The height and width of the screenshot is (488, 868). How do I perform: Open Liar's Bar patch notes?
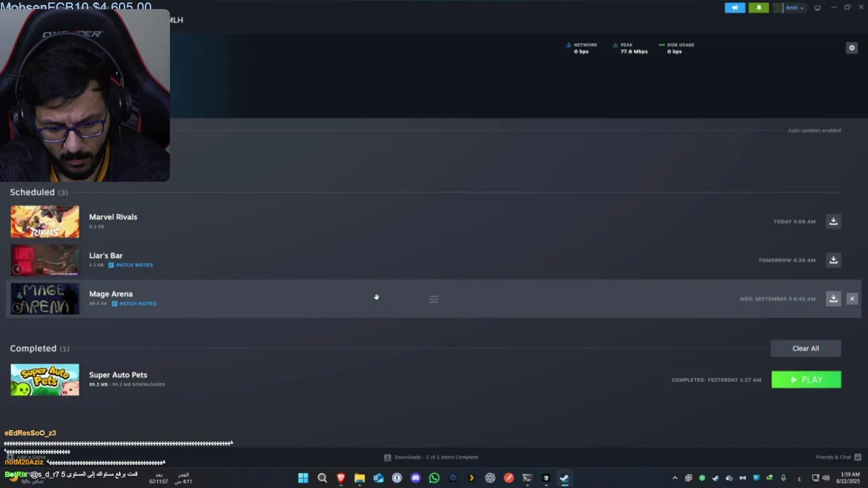(x=131, y=265)
